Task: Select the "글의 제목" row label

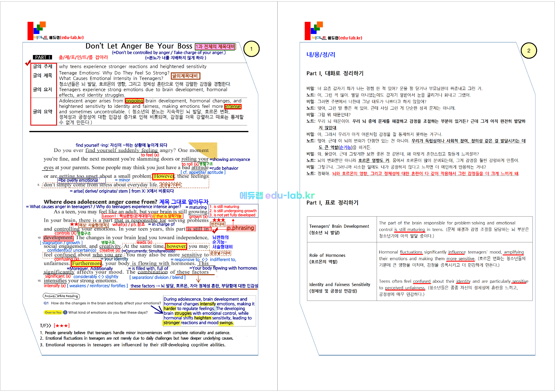Action: pos(43,75)
